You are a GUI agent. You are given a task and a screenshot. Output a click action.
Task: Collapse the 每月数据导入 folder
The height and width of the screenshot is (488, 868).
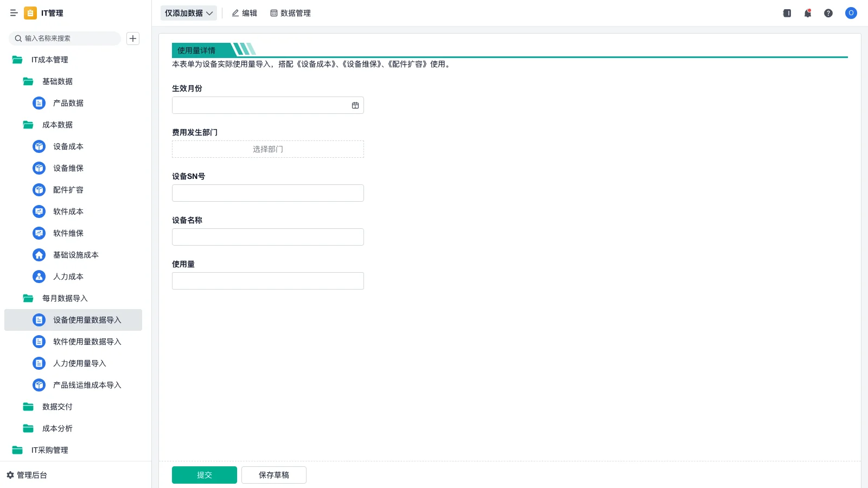(x=63, y=298)
